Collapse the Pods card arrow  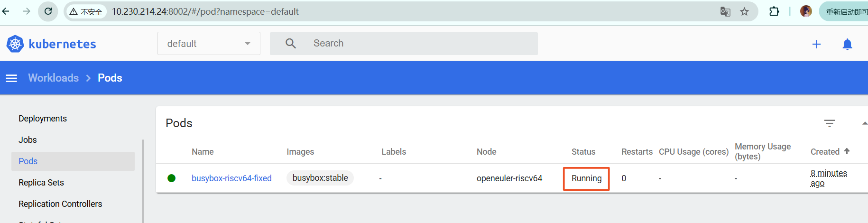click(865, 123)
